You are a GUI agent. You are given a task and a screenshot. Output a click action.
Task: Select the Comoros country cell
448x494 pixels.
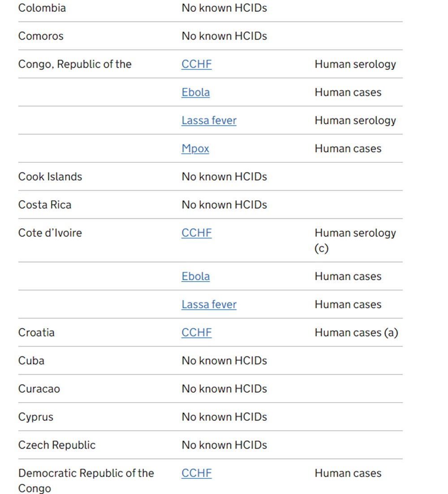(x=41, y=36)
